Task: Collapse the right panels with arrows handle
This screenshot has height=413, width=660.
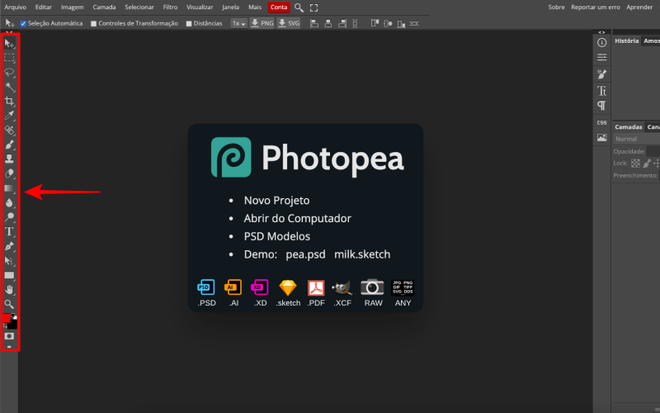Action: 602,32
